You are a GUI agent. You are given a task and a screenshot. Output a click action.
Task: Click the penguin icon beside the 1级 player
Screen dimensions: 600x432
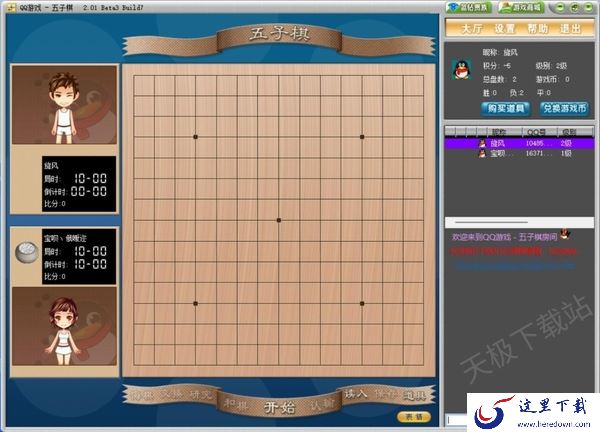482,153
